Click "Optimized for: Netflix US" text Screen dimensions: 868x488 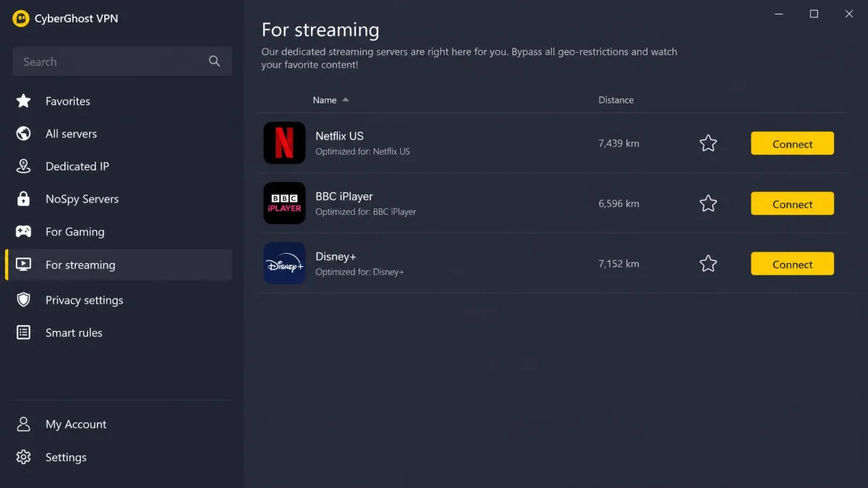pyautogui.click(x=362, y=152)
